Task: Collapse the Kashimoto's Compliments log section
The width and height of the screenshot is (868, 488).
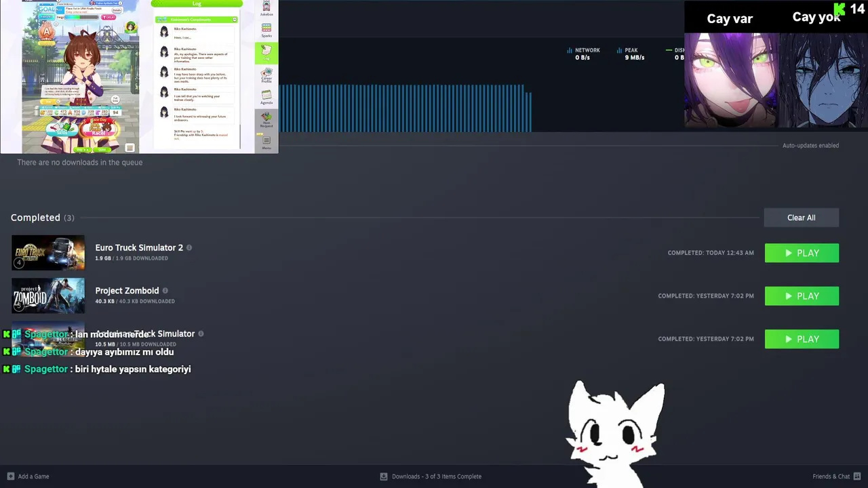Action: [235, 20]
